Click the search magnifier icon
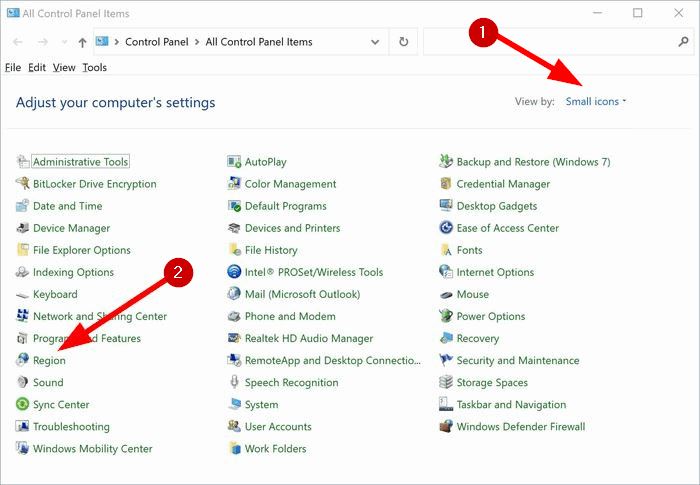 pyautogui.click(x=683, y=42)
